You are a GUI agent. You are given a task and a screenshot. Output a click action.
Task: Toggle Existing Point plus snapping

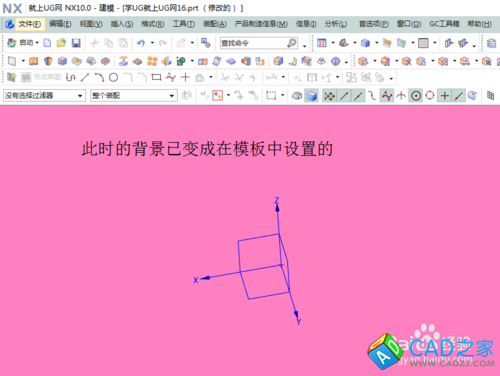(x=444, y=96)
